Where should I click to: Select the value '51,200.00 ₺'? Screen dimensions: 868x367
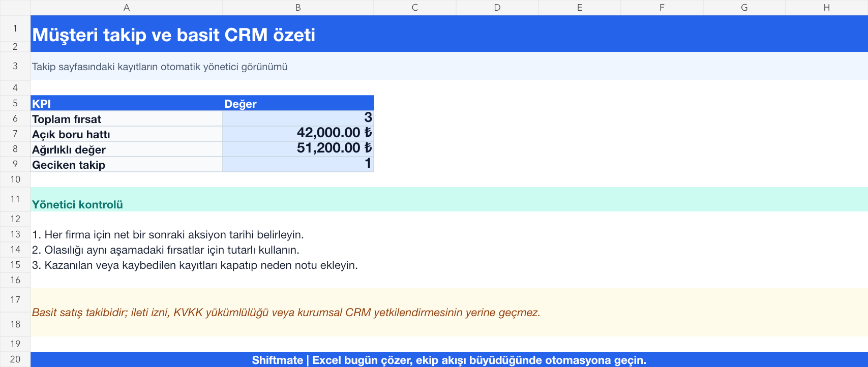click(x=298, y=149)
